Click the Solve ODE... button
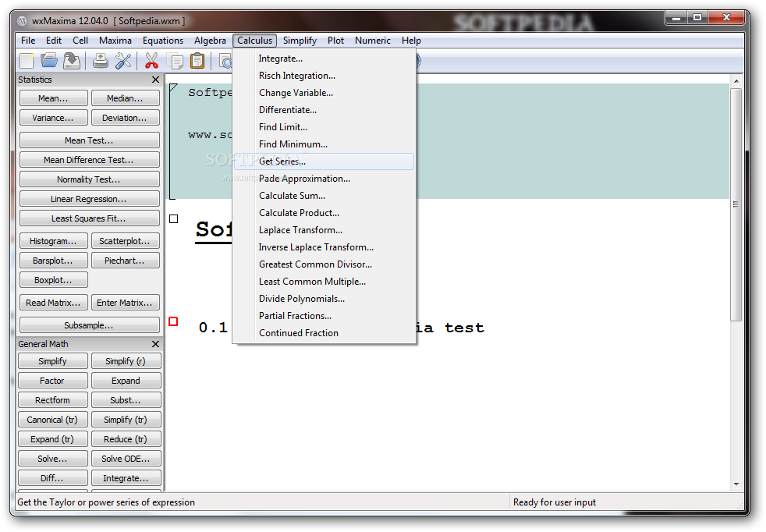The width and height of the screenshot is (766, 532). point(126,459)
